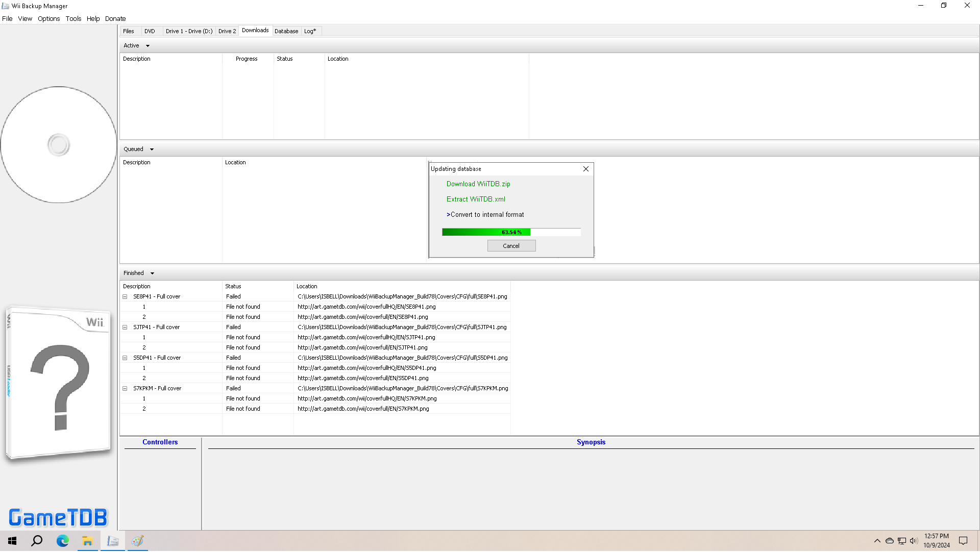Open the View menu
The image size is (980, 552).
(25, 19)
